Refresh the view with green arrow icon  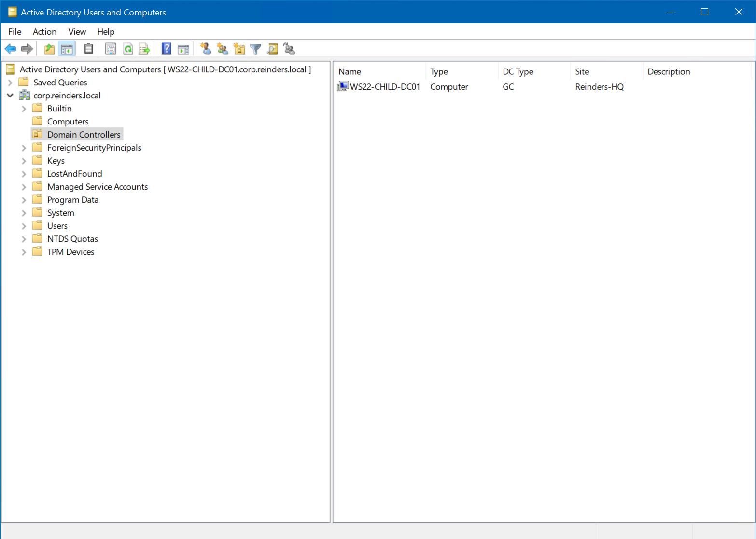pyautogui.click(x=128, y=49)
